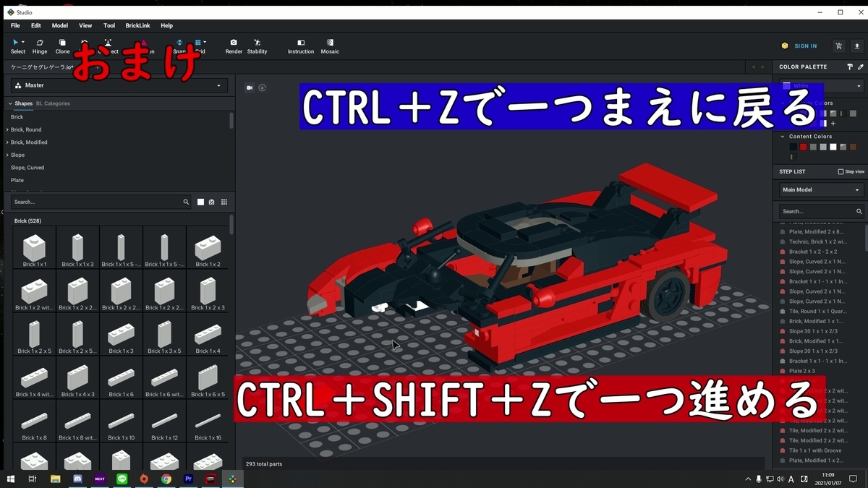Toggle the Step view checkbox
Screen dimensions: 868x488
pyautogui.click(x=840, y=171)
